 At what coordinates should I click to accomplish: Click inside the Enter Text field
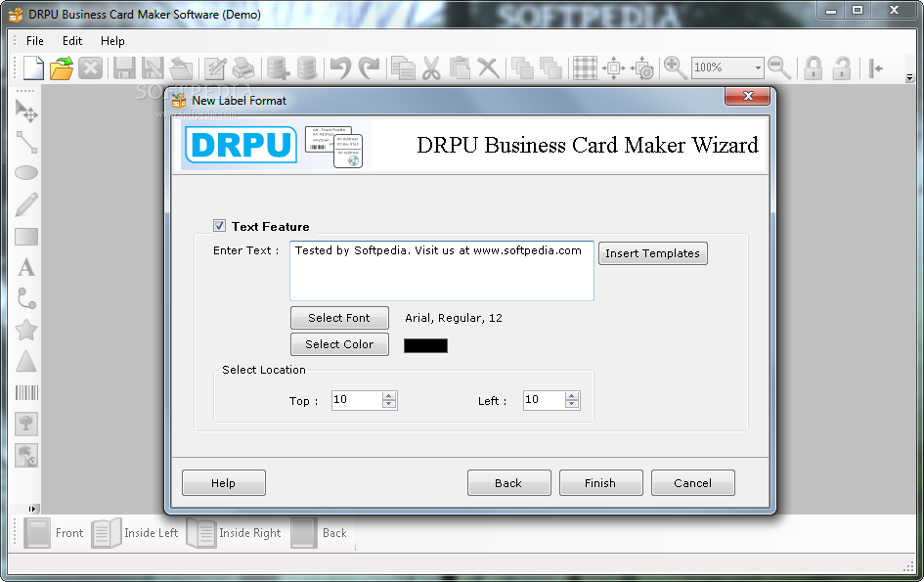[x=441, y=271]
